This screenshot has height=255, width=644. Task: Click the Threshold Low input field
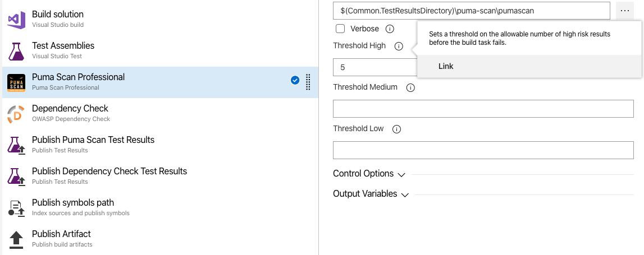[483, 150]
